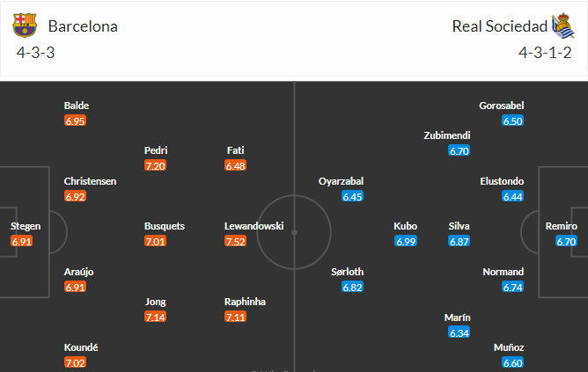Click the Real Sociedad club crest icon
The image size is (588, 372).
pos(562,26)
